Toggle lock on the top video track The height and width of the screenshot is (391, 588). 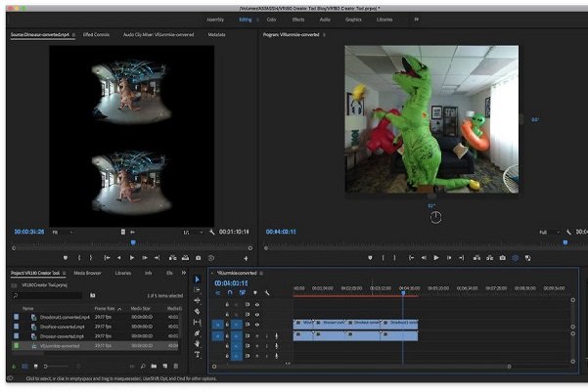point(227,304)
